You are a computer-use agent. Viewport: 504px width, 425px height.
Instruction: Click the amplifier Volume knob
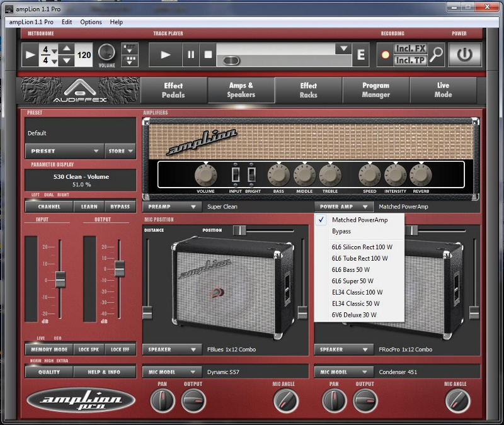point(206,176)
